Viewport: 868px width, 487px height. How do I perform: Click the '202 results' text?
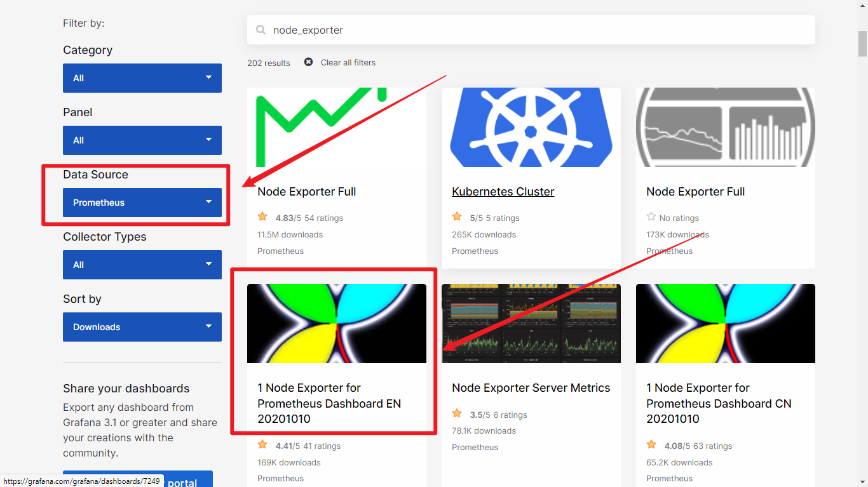[x=269, y=63]
